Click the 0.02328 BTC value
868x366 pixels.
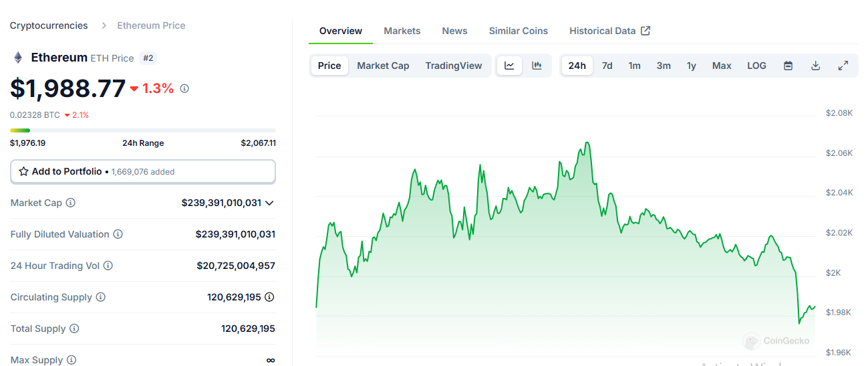[x=35, y=115]
